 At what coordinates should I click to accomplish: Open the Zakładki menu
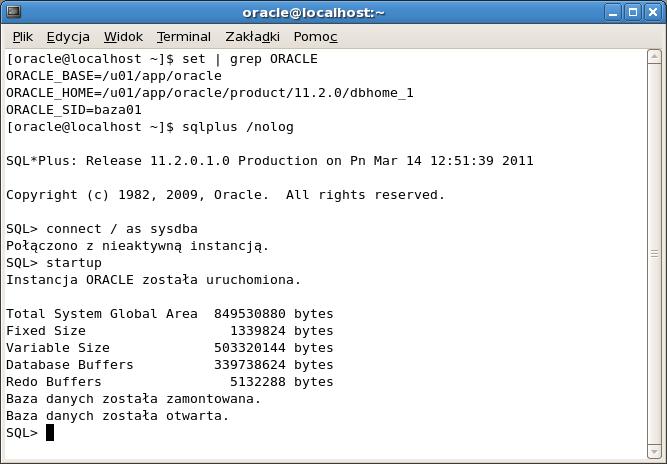pos(252,37)
